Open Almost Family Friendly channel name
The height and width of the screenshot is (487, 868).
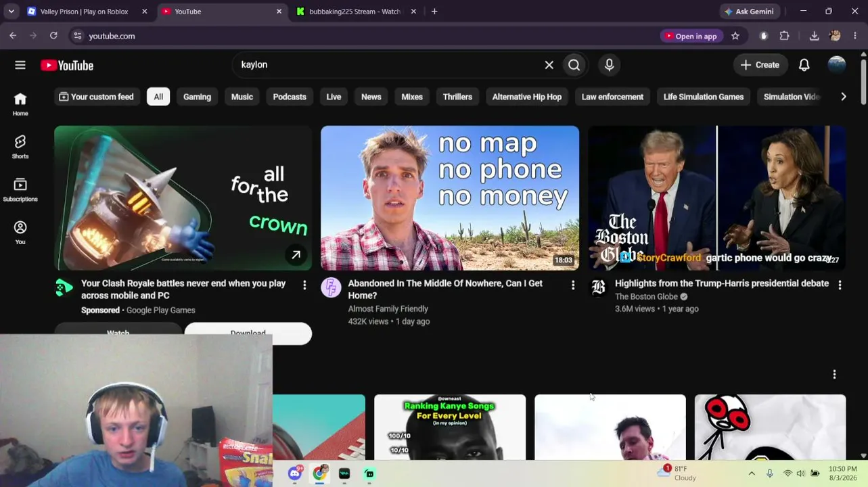coord(388,308)
